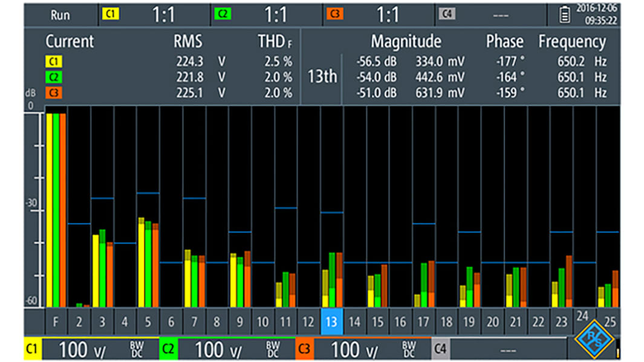Viewport: 644px width, 362px height.
Task: Click the date and time display
Action: tap(596, 15)
